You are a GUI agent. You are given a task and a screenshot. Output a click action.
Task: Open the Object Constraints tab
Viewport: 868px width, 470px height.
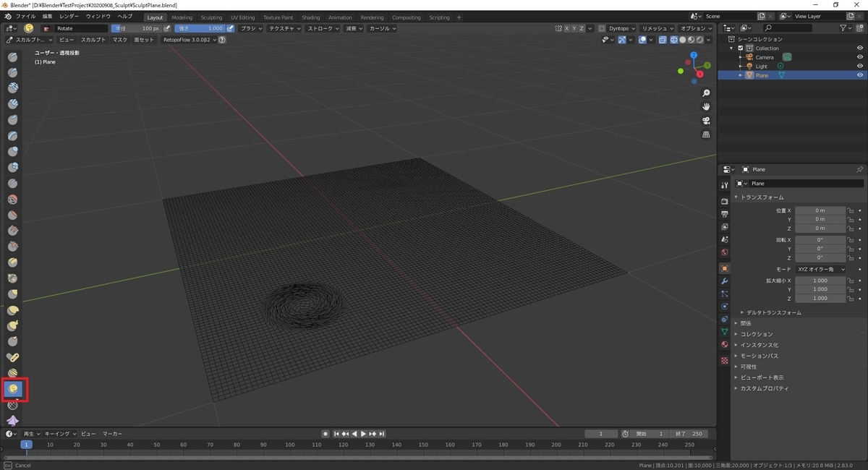725,319
